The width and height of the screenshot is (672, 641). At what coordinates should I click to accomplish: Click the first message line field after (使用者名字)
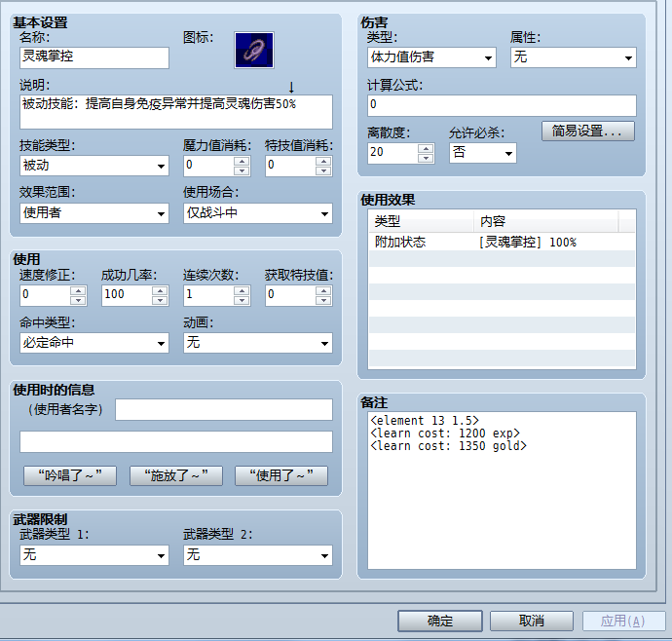tap(224, 409)
